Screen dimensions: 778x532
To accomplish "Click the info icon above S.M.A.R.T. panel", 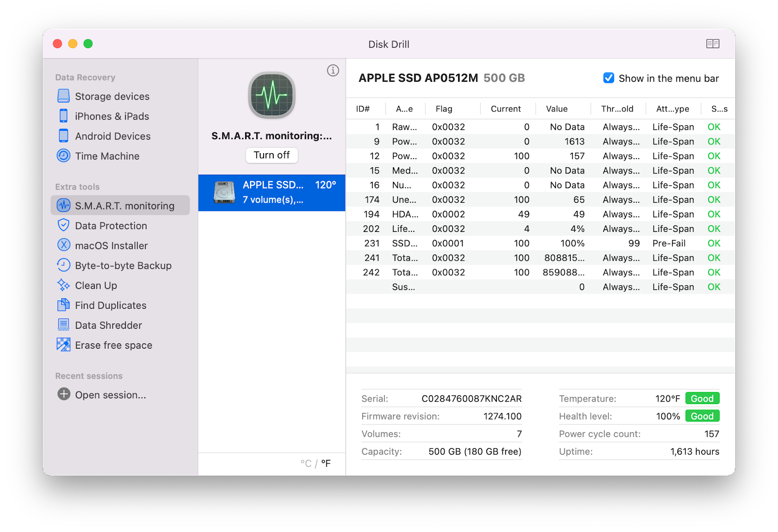I will (333, 71).
